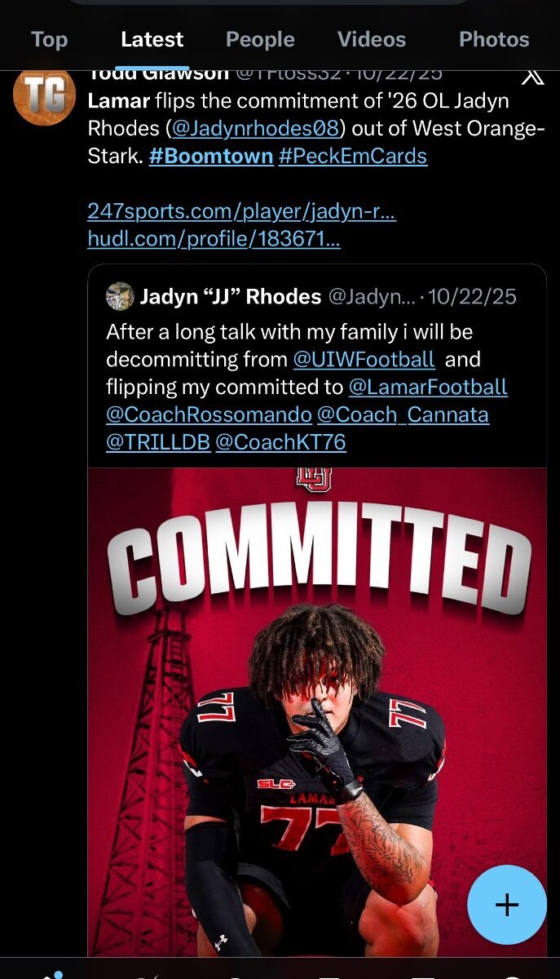Show the Photos tab
560x979 pixels.
pyautogui.click(x=494, y=39)
